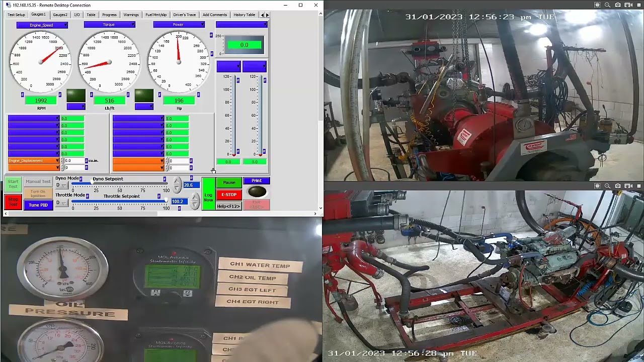Open the Throttle Mode selector

tap(61, 203)
